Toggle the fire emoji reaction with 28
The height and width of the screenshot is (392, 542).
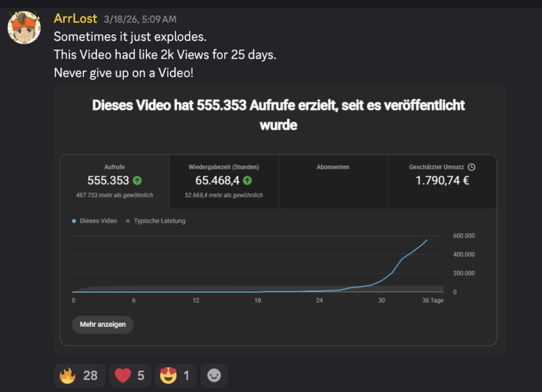(x=80, y=375)
